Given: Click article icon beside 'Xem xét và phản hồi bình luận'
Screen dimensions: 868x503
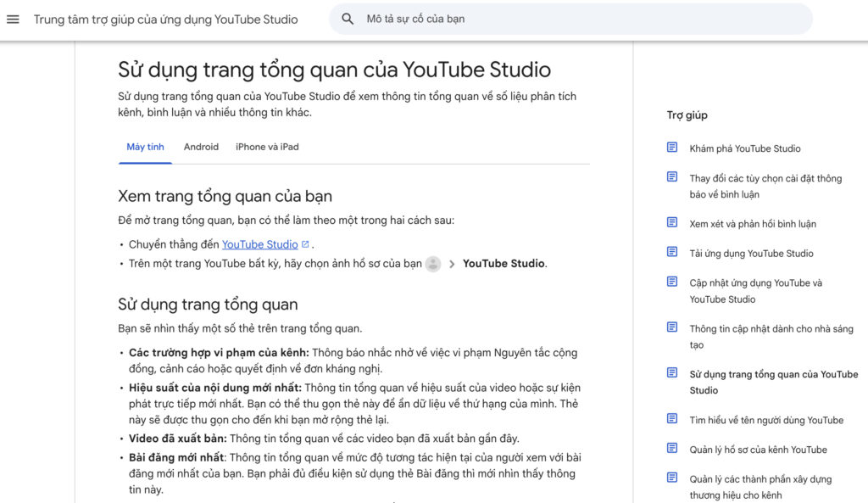Looking at the screenshot, I should pyautogui.click(x=672, y=222).
